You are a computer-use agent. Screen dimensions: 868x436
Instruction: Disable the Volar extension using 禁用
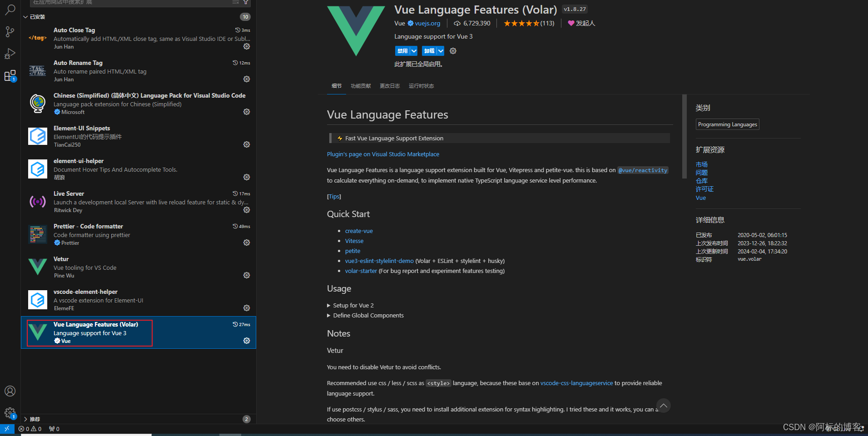click(x=403, y=50)
